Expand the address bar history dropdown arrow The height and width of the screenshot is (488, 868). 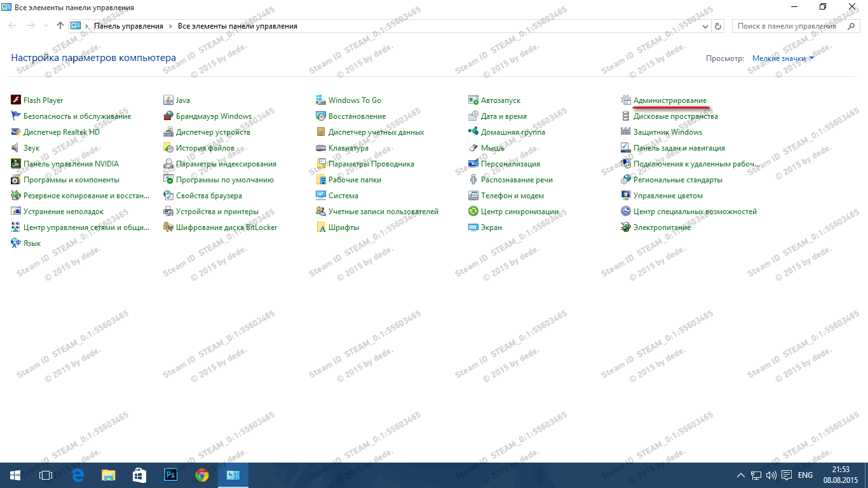(706, 26)
